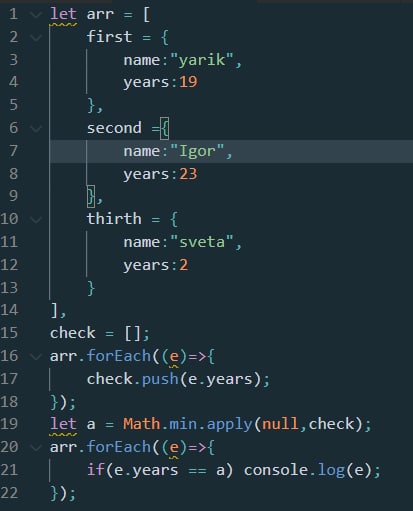Image resolution: width=413 pixels, height=511 pixels.
Task: Click the 'null' argument on line 19
Action: [280, 424]
